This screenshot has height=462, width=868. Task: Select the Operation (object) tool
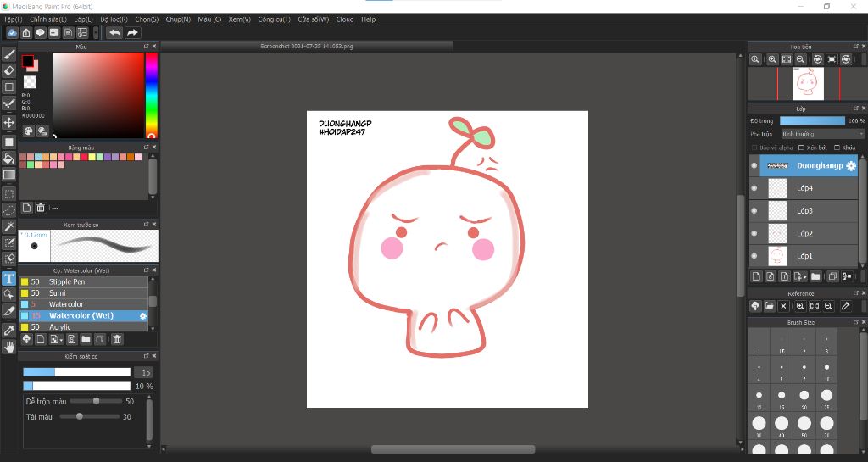coord(8,294)
